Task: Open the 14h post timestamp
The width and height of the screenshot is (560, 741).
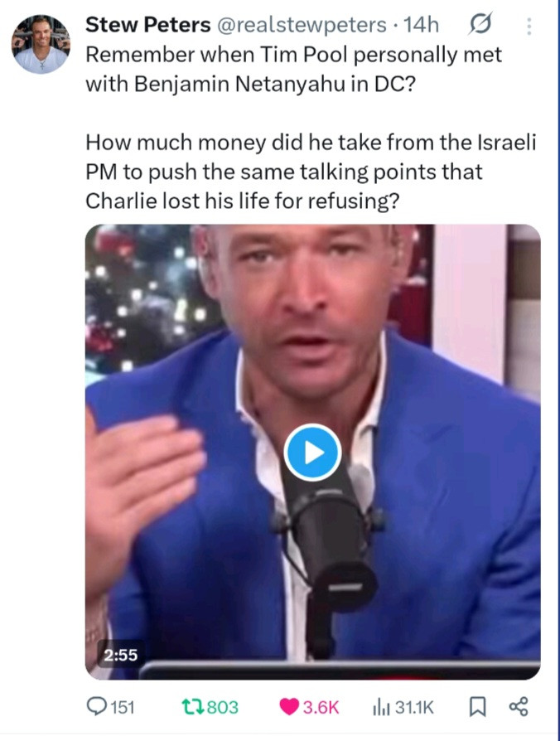Action: click(x=421, y=25)
